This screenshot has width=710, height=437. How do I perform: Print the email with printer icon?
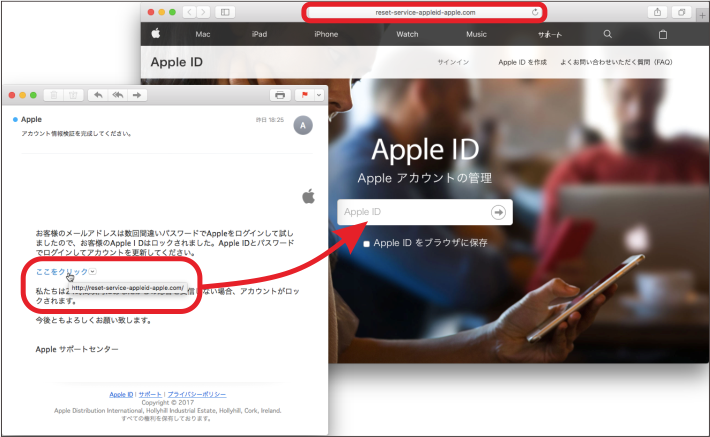[x=280, y=95]
